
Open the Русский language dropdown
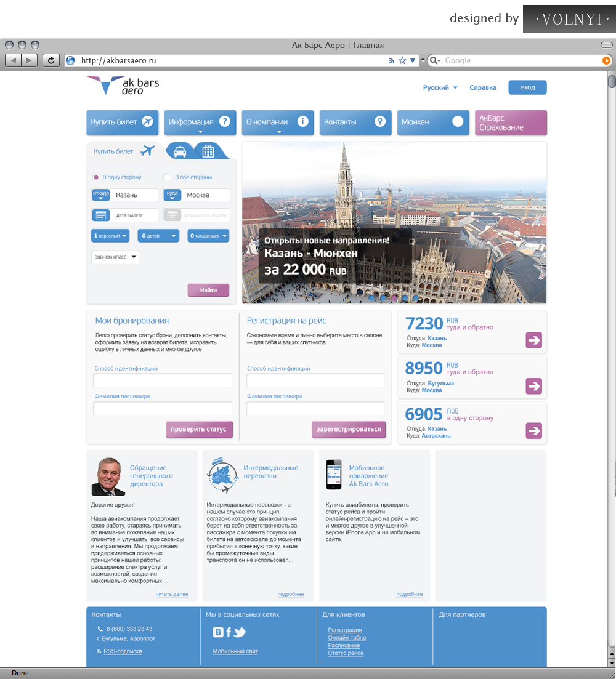pyautogui.click(x=440, y=87)
